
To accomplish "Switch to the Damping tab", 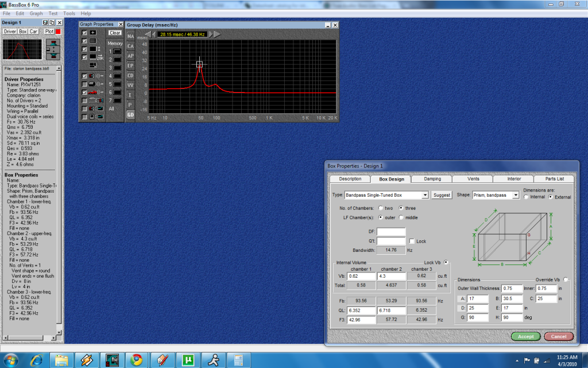I will coord(432,179).
